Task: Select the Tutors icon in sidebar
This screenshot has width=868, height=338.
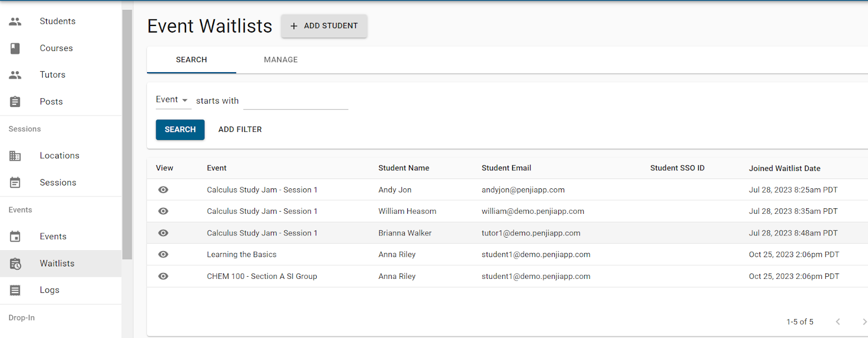Action: [15, 75]
